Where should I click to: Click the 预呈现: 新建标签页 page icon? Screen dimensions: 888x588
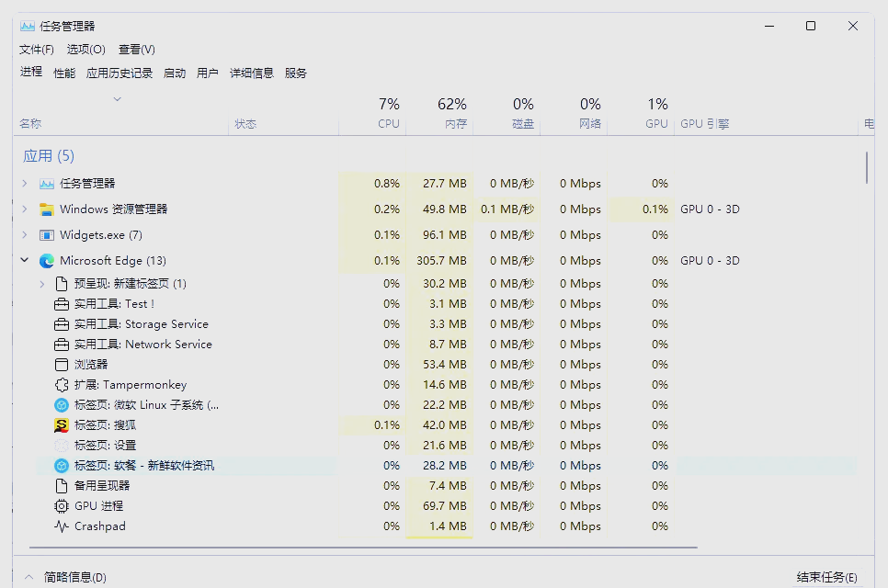click(62, 284)
